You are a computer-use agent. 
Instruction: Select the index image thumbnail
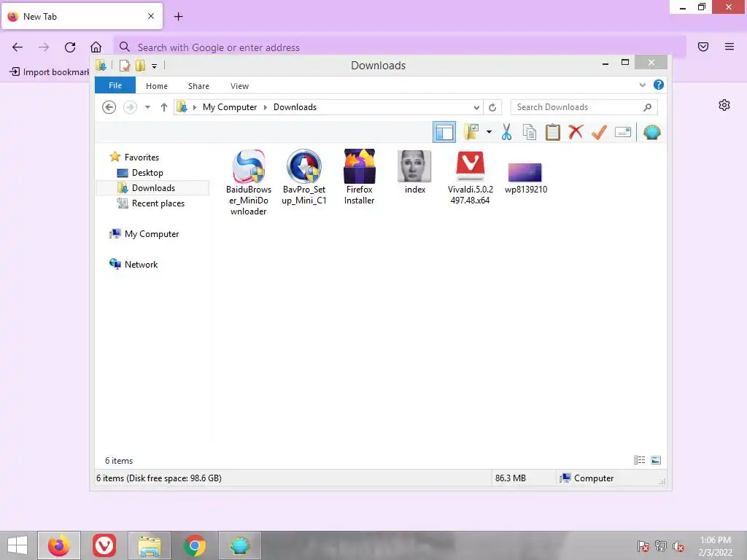(x=414, y=172)
